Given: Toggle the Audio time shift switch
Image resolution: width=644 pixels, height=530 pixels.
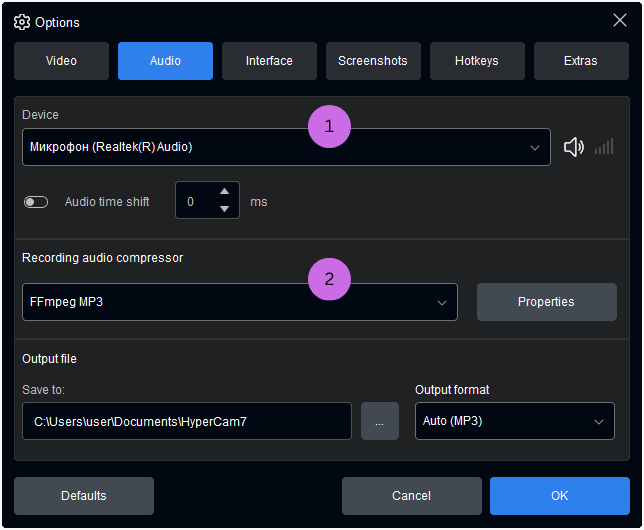Looking at the screenshot, I should point(36,202).
